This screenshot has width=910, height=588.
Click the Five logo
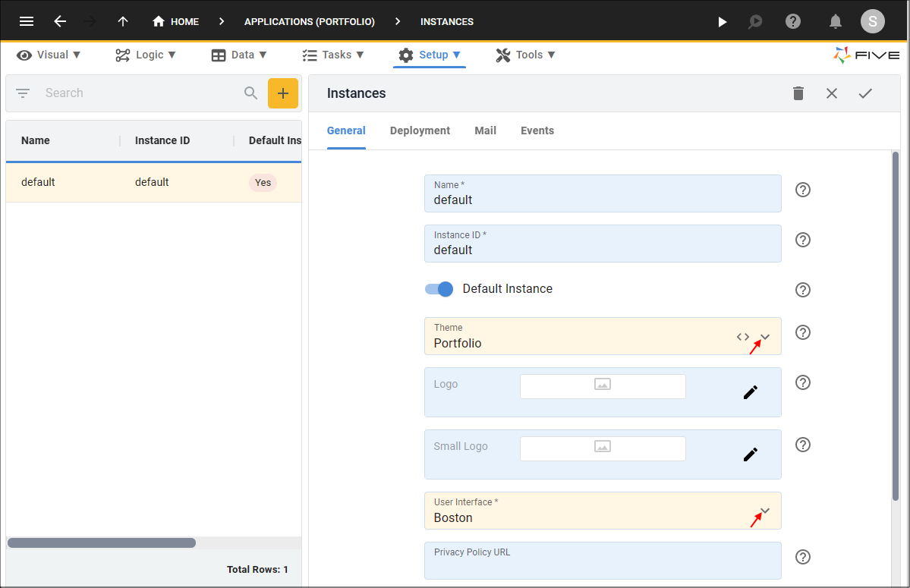(867, 55)
